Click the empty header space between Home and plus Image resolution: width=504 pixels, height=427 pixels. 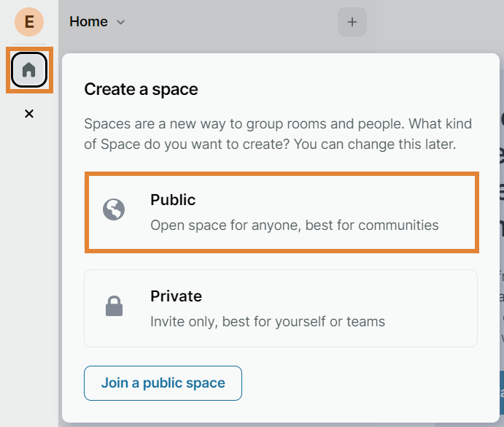[233, 22]
